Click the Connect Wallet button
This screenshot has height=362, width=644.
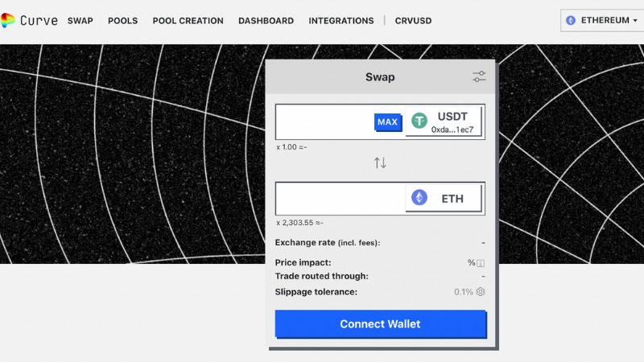(380, 324)
